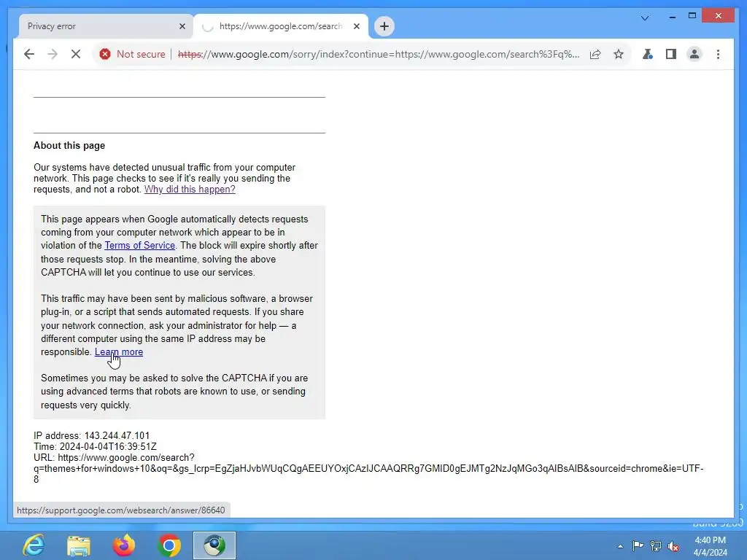Screen dimensions: 747x560
Task: Maximize the Chrome window
Action: tap(692, 16)
